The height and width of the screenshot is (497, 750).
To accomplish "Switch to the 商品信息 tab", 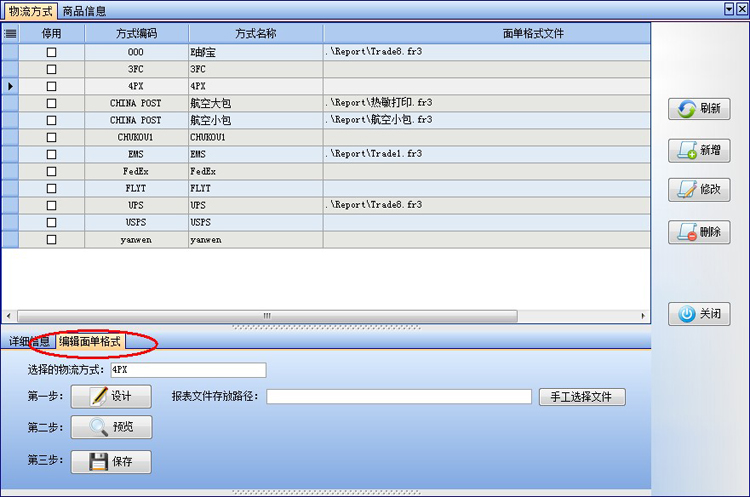I will tap(84, 11).
